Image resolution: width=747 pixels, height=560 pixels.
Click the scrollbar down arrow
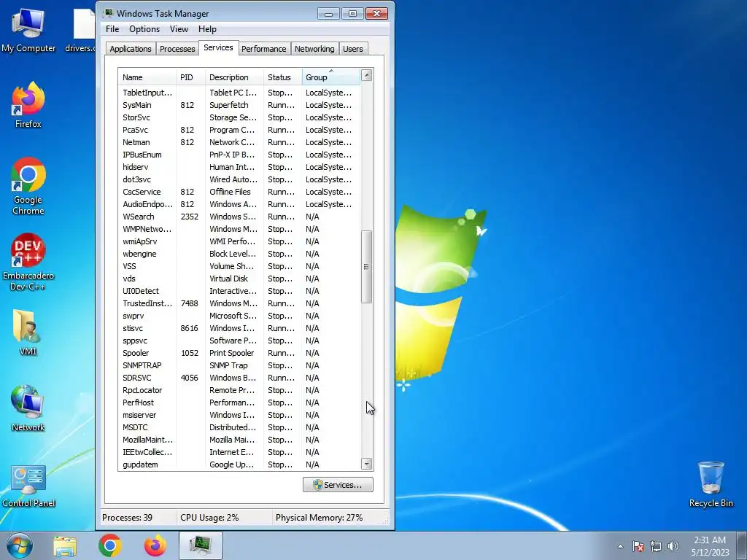point(366,464)
